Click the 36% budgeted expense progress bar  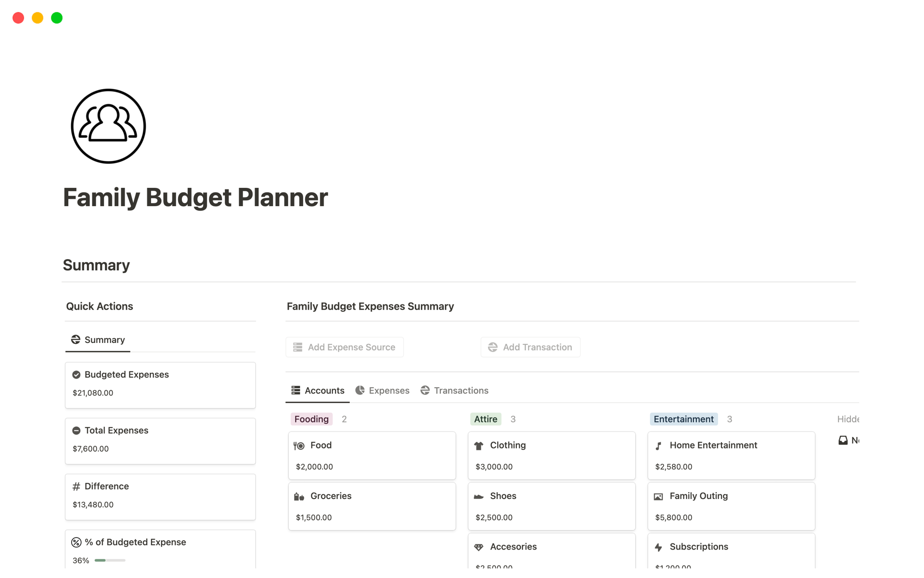tap(110, 560)
